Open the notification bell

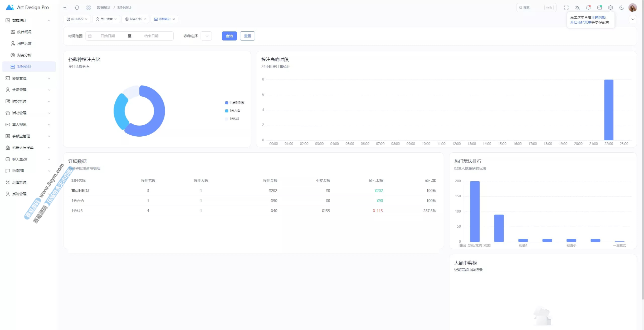(x=588, y=8)
